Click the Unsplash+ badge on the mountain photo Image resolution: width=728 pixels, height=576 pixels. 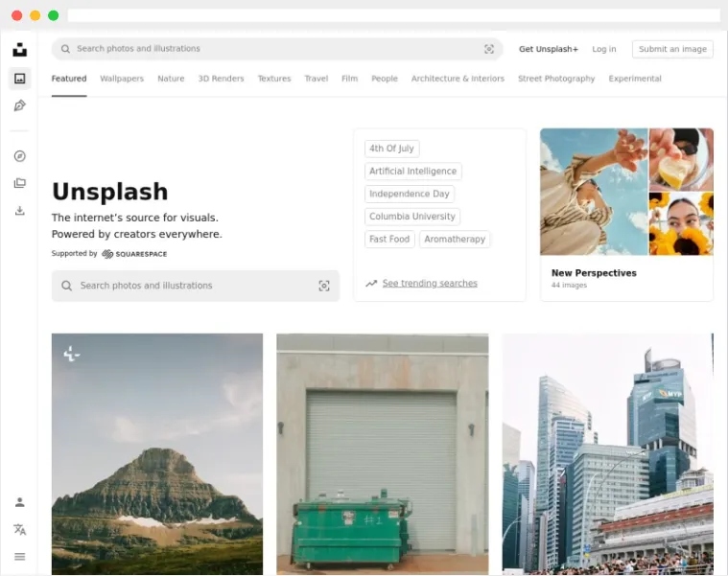72,354
